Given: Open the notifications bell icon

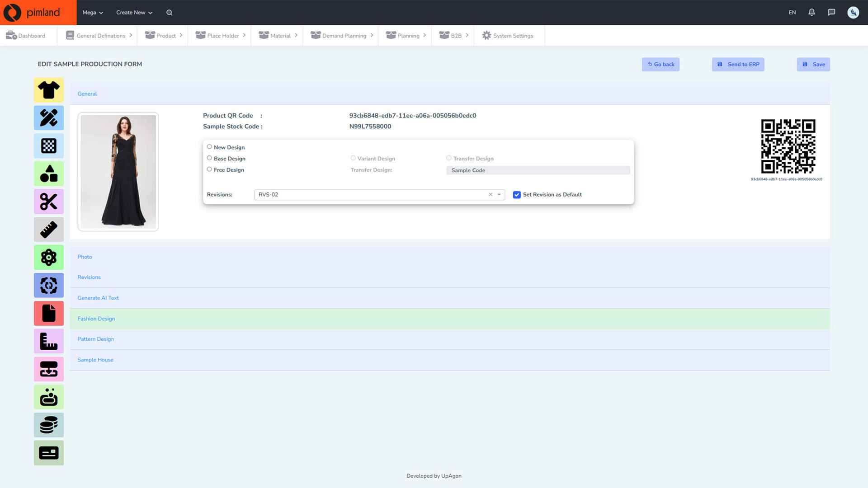Looking at the screenshot, I should tap(811, 12).
